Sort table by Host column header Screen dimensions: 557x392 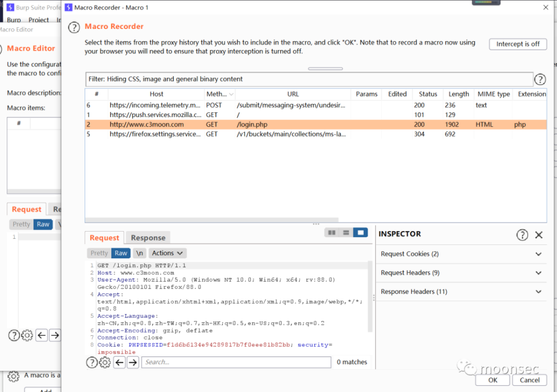(x=157, y=94)
